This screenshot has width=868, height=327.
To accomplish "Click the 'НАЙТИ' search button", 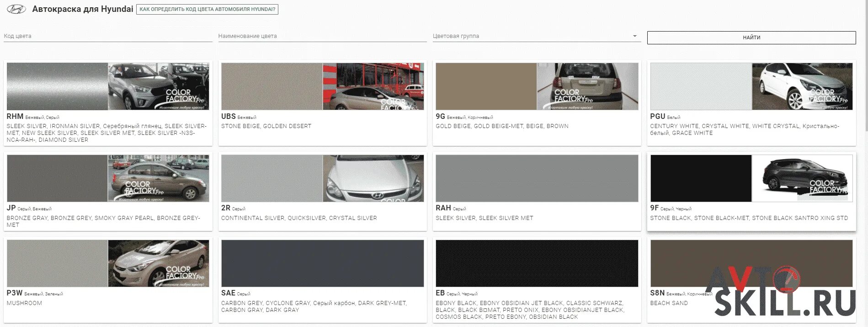I will pyautogui.click(x=751, y=38).
